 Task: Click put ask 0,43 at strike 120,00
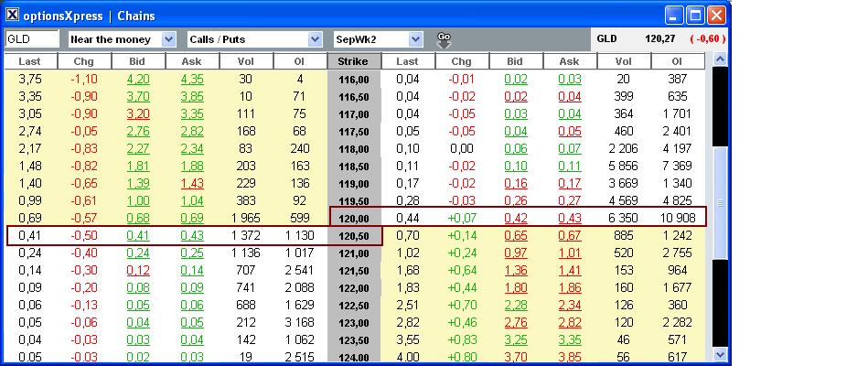coord(570,219)
